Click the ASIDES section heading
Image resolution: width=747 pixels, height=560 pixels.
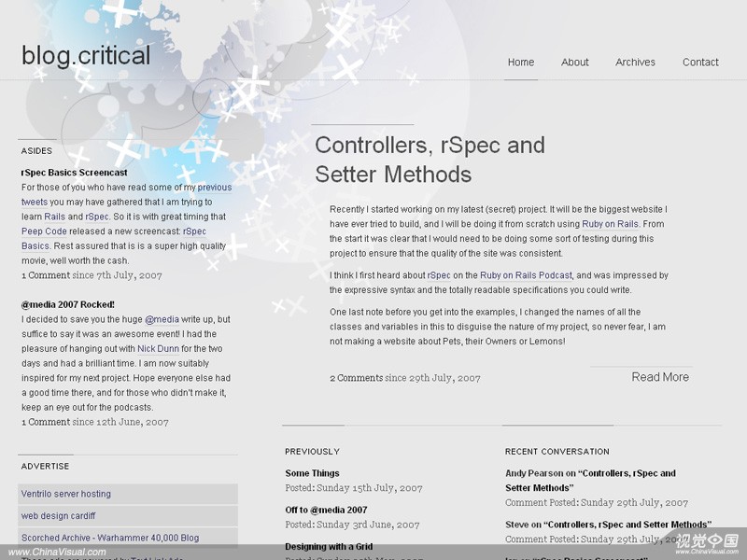[x=36, y=151]
